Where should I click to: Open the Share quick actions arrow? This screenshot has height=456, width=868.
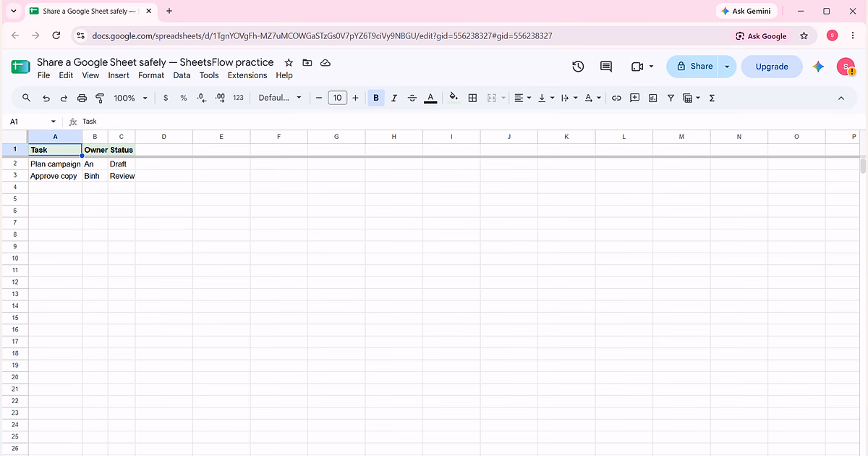[727, 67]
